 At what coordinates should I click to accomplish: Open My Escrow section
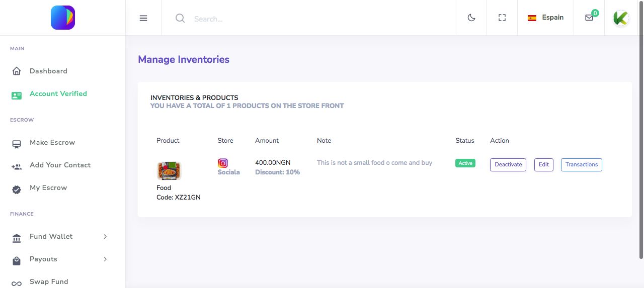pos(48,188)
